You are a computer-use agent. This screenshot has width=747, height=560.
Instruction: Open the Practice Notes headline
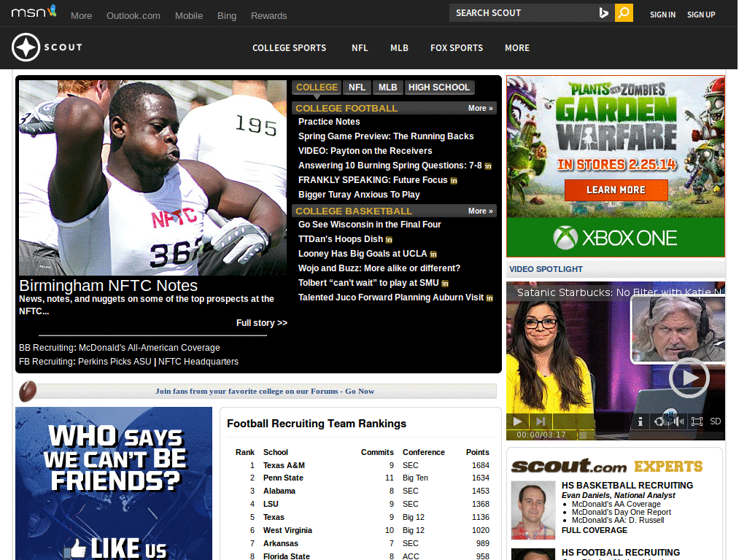pyautogui.click(x=329, y=122)
